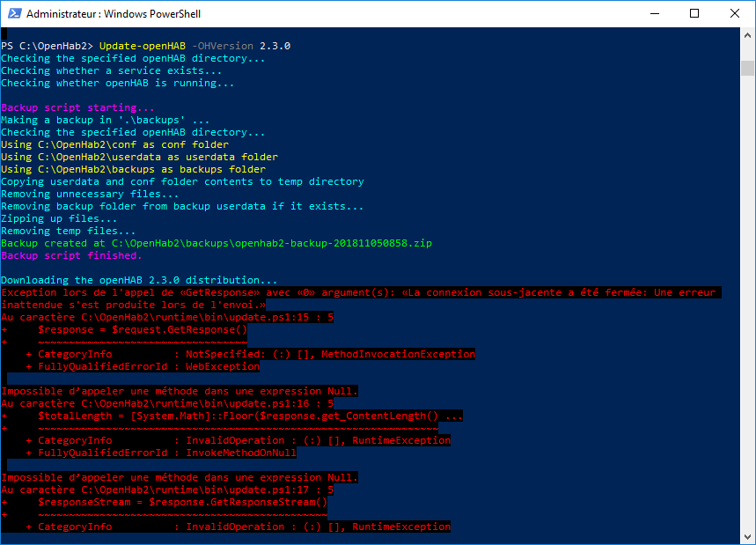756x545 pixels.
Task: Click the 'Backup script finished.' line
Action: 70,255
